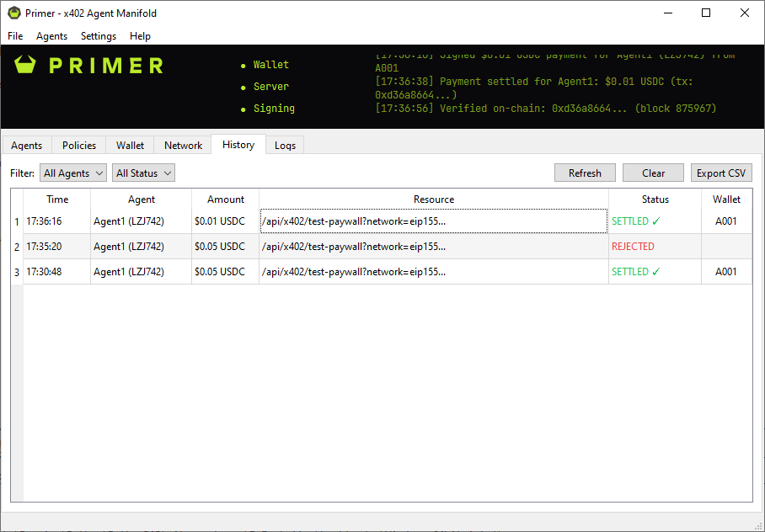Click the resource cell in the 17:30:48 row
The height and width of the screenshot is (532, 765).
point(434,272)
